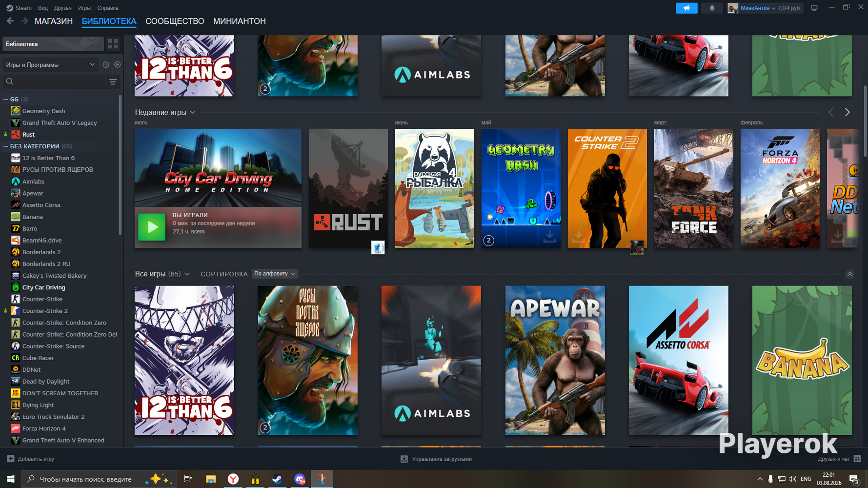Click in the library search field

point(56,81)
